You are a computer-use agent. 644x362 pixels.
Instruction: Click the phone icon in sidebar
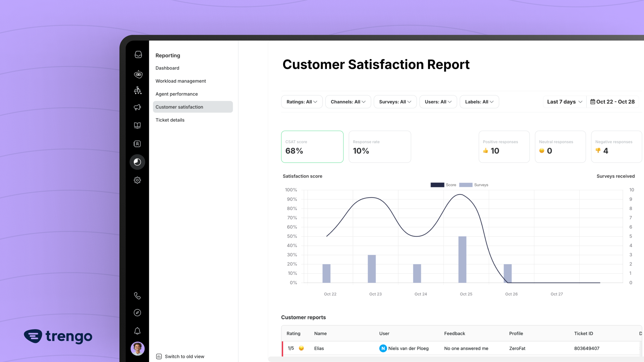[138, 296]
